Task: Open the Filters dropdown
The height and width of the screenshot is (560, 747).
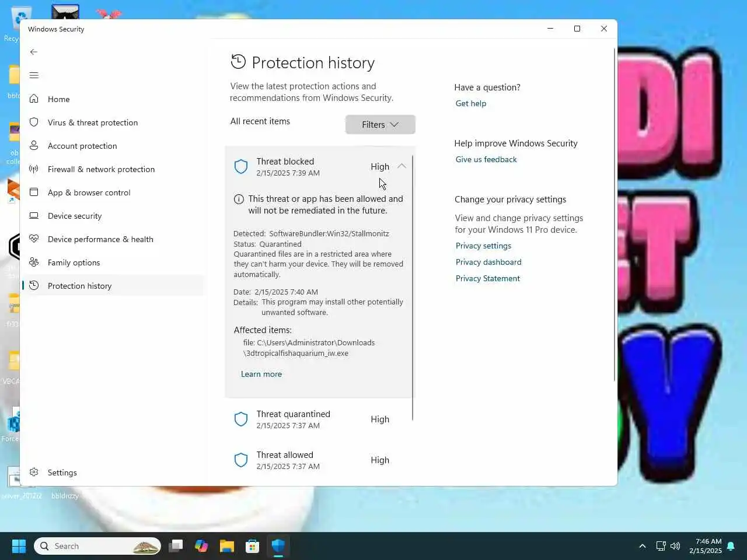Action: click(x=381, y=124)
